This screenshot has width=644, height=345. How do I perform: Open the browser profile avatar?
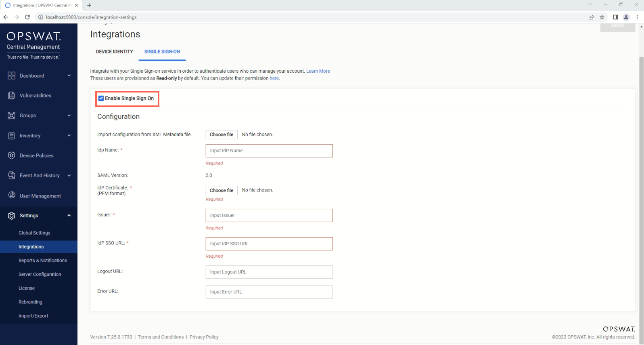626,17
